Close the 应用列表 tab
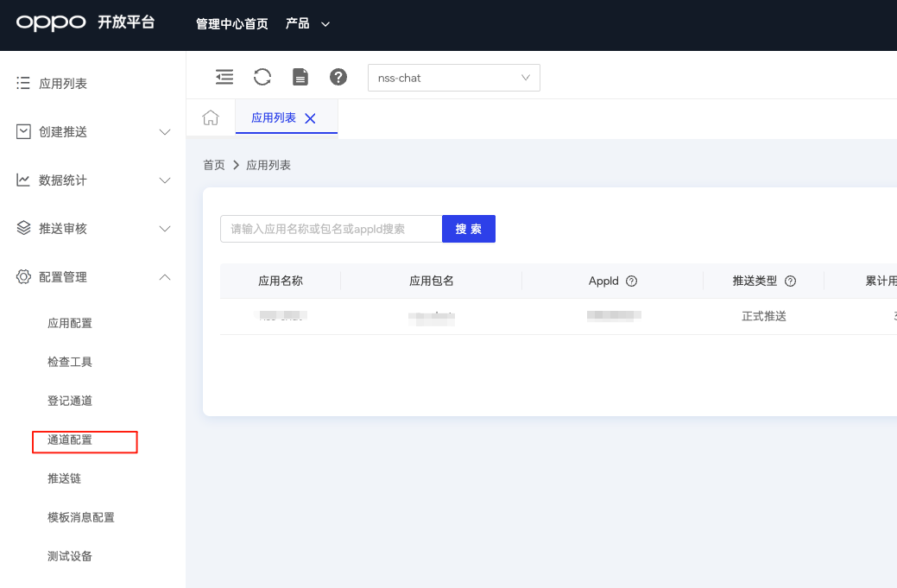Screen dimensions: 897x588 310,118
